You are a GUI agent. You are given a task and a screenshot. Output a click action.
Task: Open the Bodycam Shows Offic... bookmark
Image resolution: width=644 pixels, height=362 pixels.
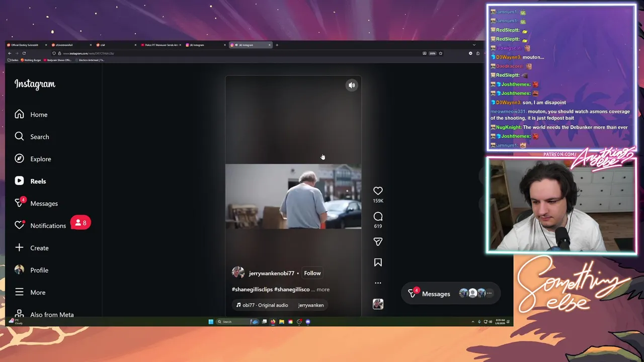(x=58, y=60)
